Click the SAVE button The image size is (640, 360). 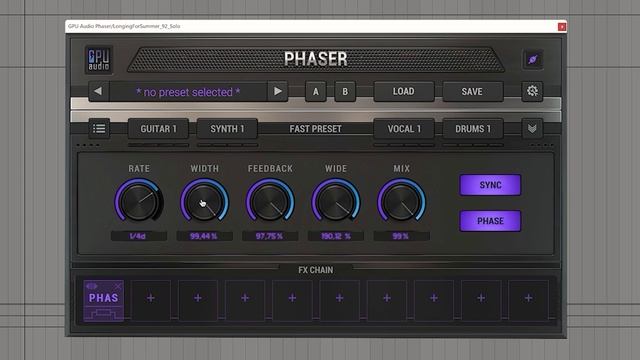(x=472, y=91)
